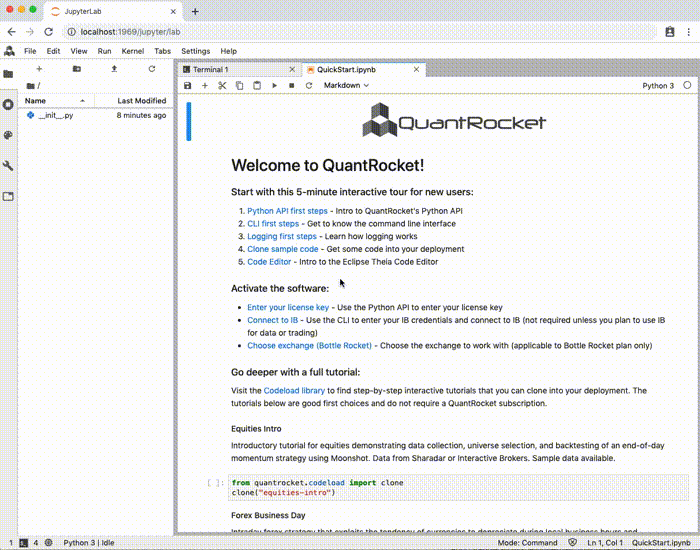Click Ln 1, Col 1 status item
This screenshot has width=700, height=550.
click(605, 543)
